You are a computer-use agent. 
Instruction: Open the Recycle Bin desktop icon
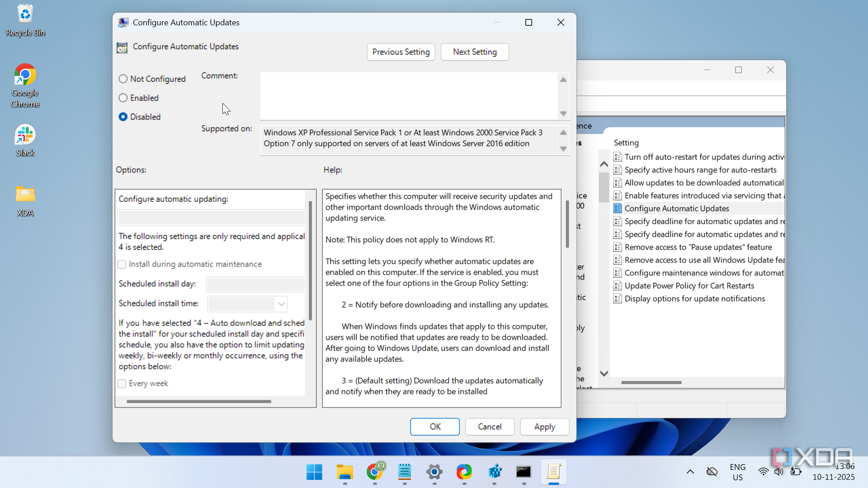pos(25,21)
